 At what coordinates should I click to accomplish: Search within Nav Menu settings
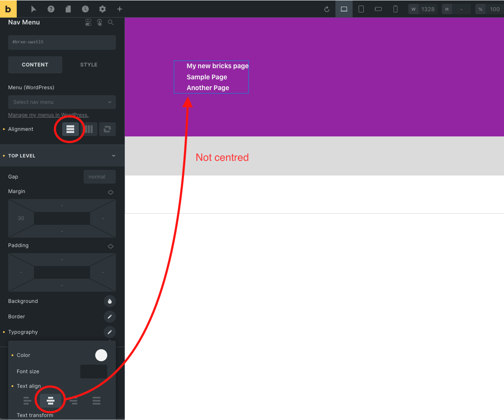click(111, 22)
